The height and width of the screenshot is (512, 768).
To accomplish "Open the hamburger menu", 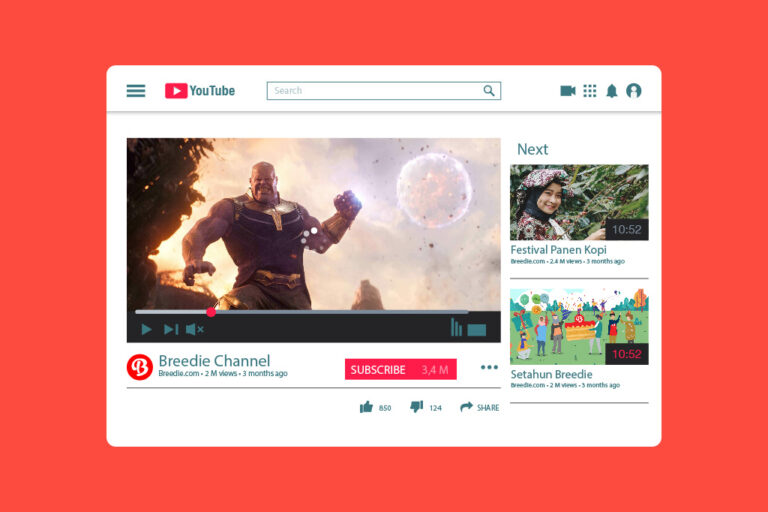I will (136, 91).
